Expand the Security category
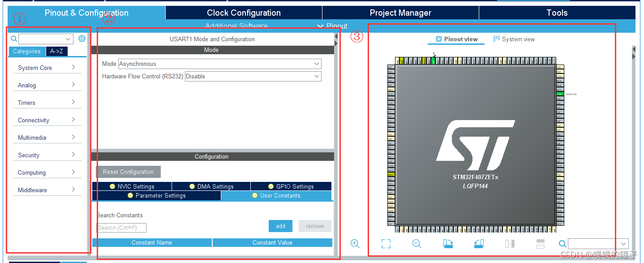Image resolution: width=644 pixels, height=263 pixels. [x=47, y=155]
